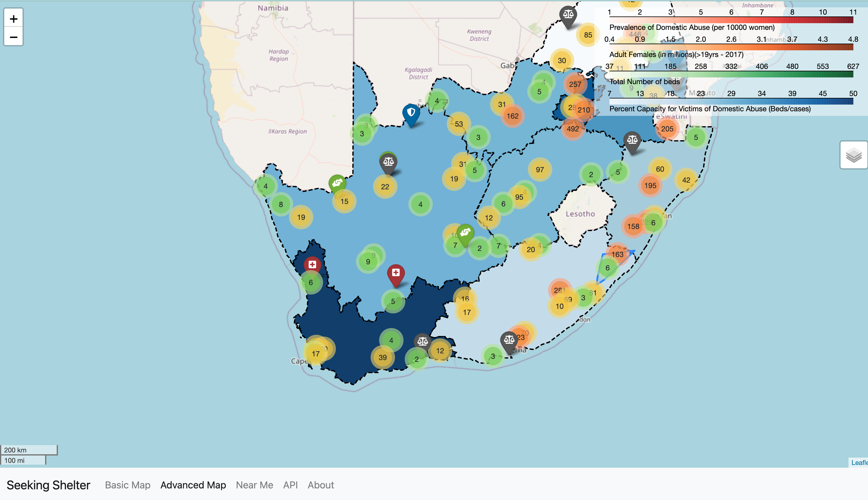Click the zoom out minus button
This screenshot has height=500, width=868.
tap(13, 37)
